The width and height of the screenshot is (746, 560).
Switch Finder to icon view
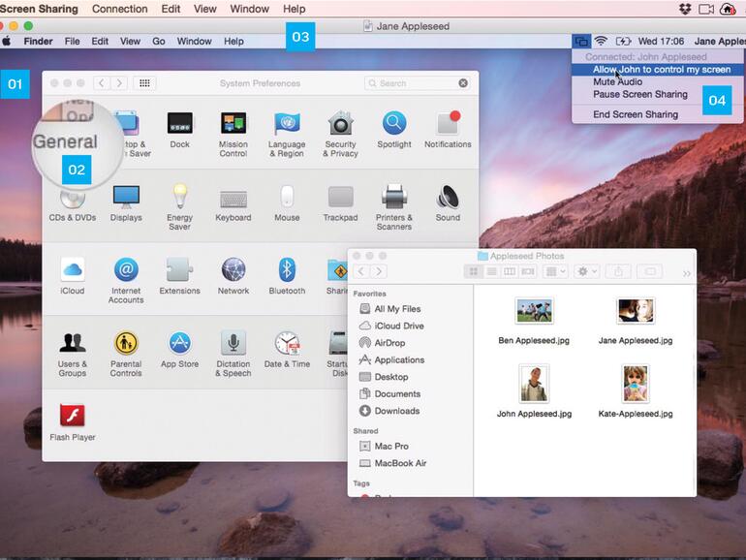tap(474, 271)
